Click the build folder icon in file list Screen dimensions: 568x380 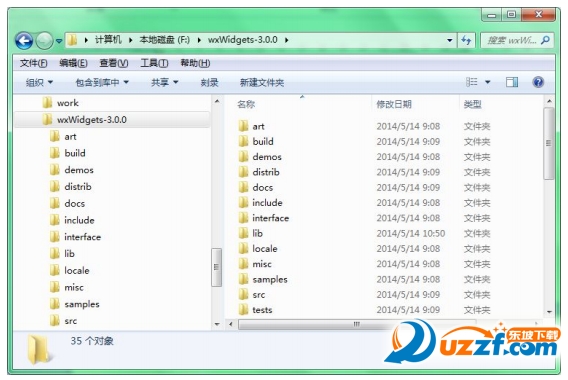click(243, 141)
